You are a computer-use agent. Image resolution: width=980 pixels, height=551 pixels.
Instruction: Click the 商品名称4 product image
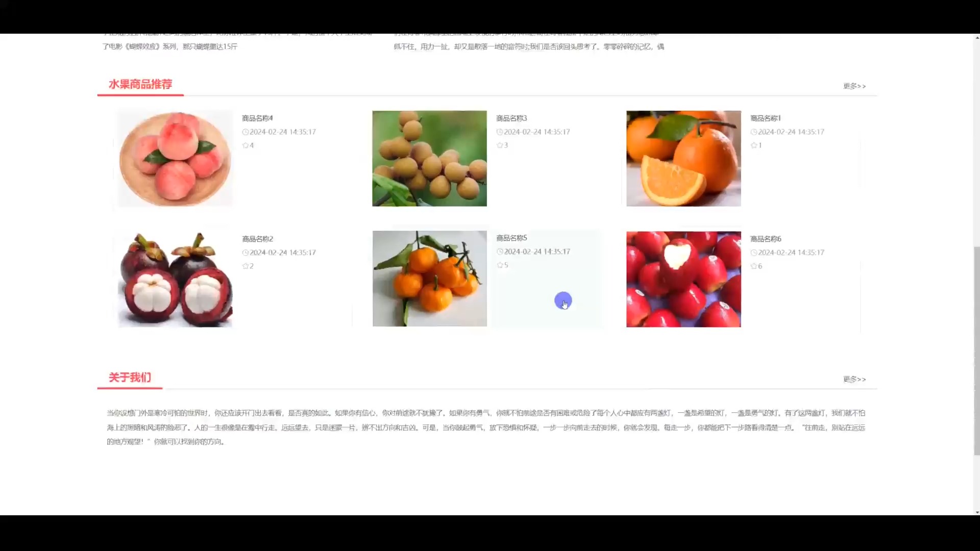(x=175, y=158)
